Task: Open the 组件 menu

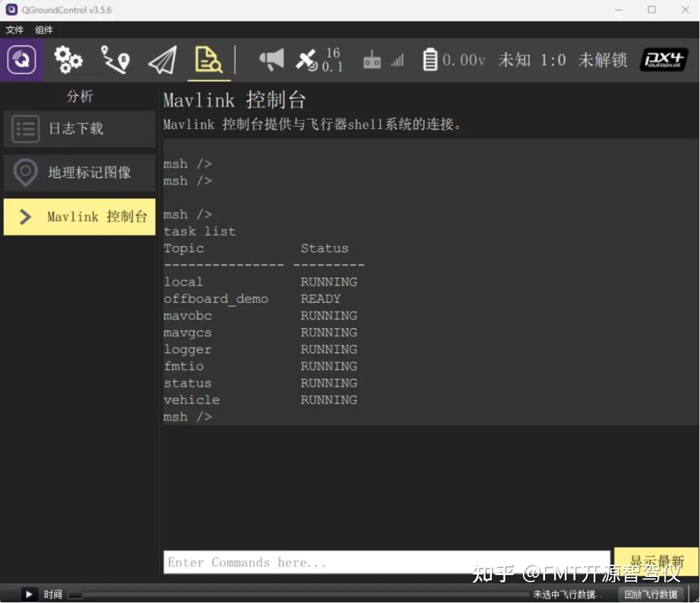Action: [44, 30]
